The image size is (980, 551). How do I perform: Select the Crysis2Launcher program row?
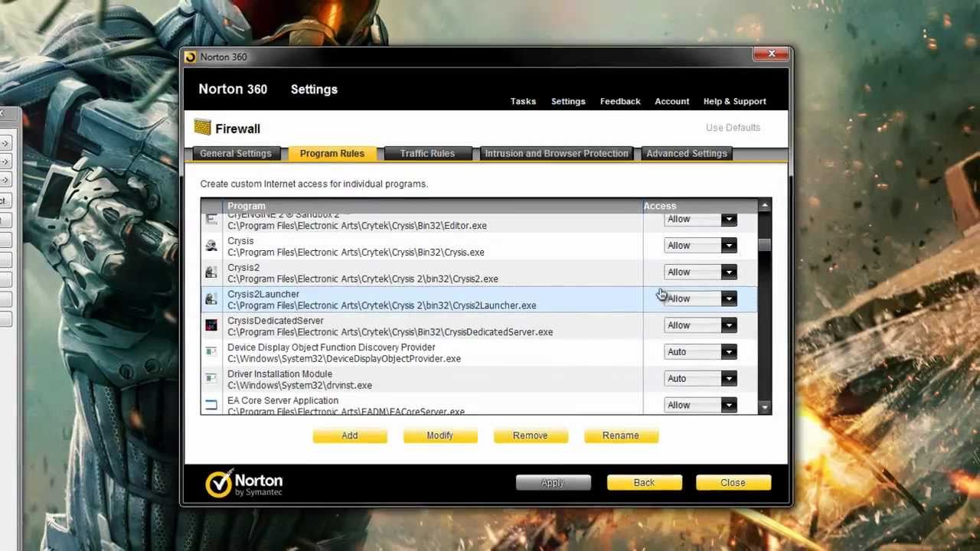(x=479, y=299)
